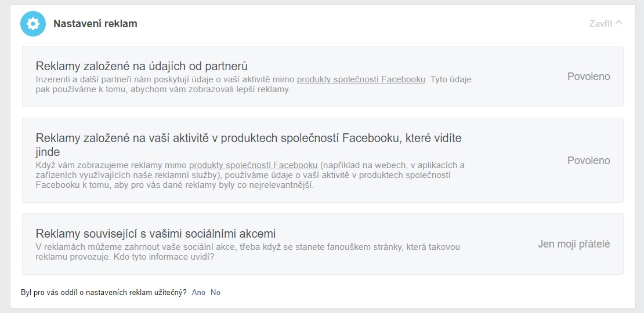Expand Reklamy založené na údajích od partnerů
The height and width of the screenshot is (313, 644).
pyautogui.click(x=142, y=65)
